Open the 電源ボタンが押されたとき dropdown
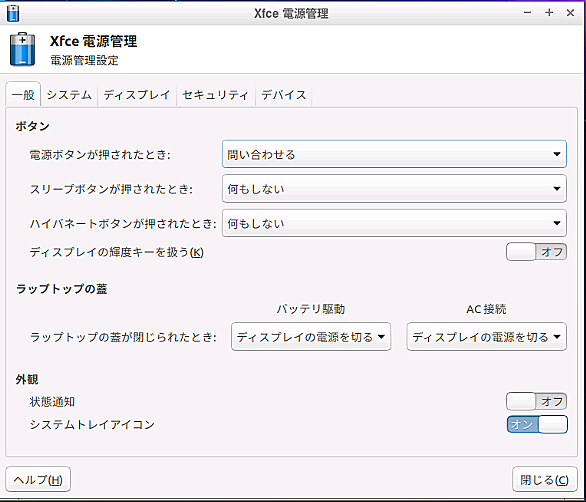Image resolution: width=586 pixels, height=502 pixels. [394, 154]
